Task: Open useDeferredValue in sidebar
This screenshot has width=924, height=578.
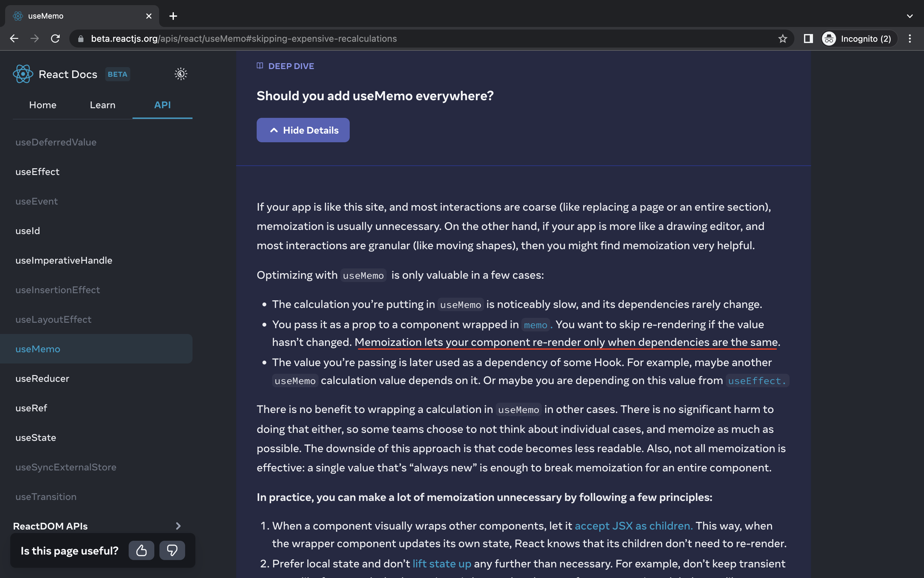Action: tap(56, 142)
